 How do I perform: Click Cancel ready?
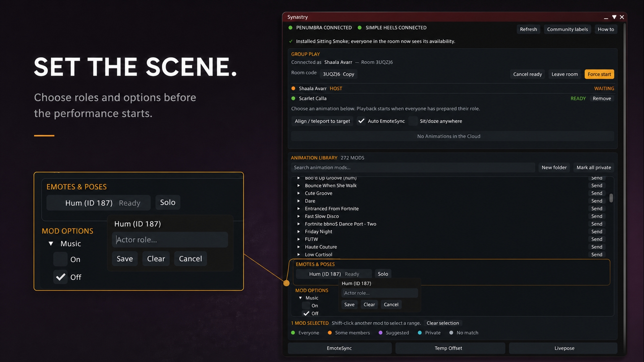(x=527, y=74)
